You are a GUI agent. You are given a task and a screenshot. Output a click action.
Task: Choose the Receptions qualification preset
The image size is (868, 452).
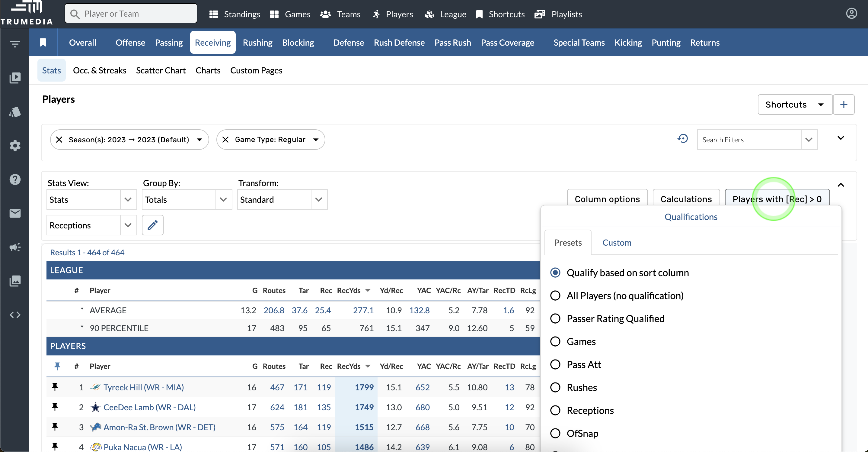(555, 410)
